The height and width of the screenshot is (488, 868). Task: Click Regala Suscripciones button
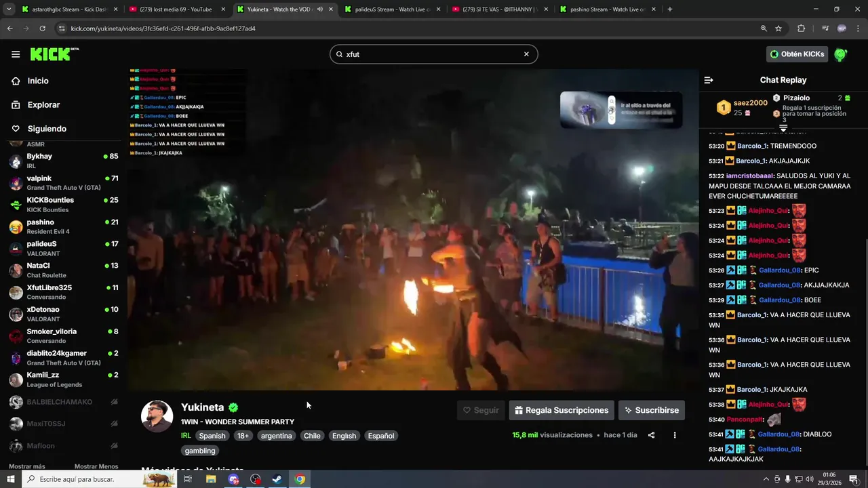pos(561,410)
